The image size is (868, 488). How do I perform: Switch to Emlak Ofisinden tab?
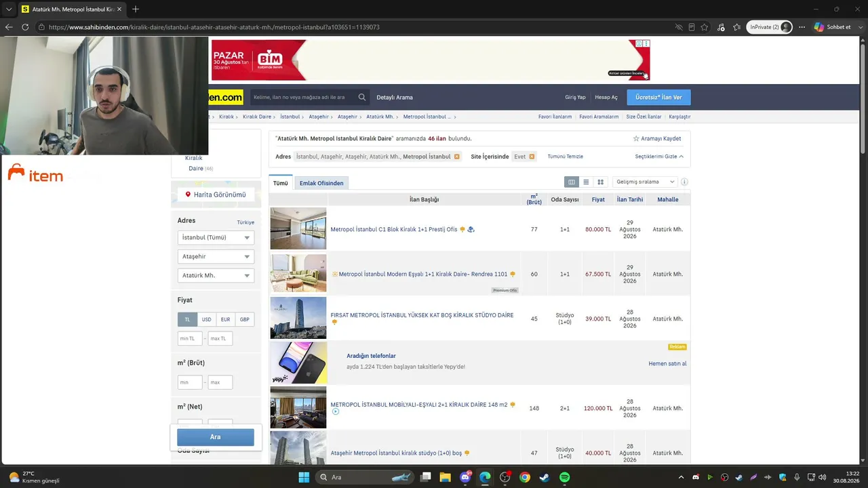[x=321, y=183]
